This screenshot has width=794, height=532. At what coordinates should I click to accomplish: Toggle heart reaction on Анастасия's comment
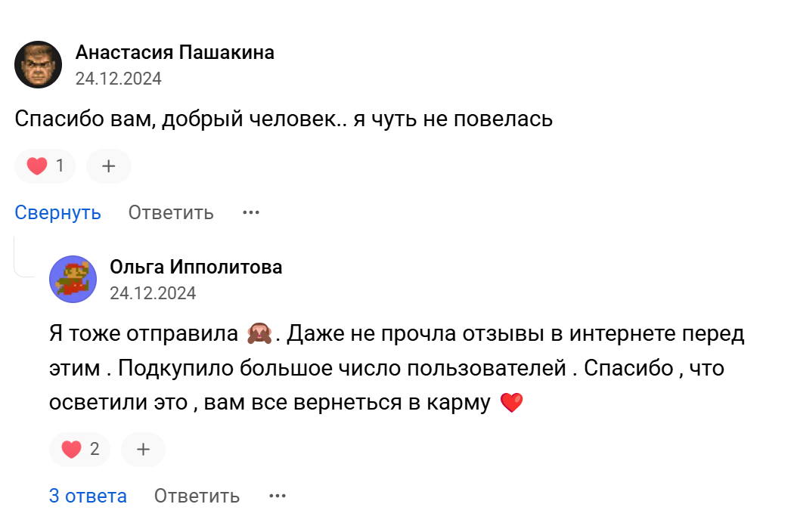[45, 165]
